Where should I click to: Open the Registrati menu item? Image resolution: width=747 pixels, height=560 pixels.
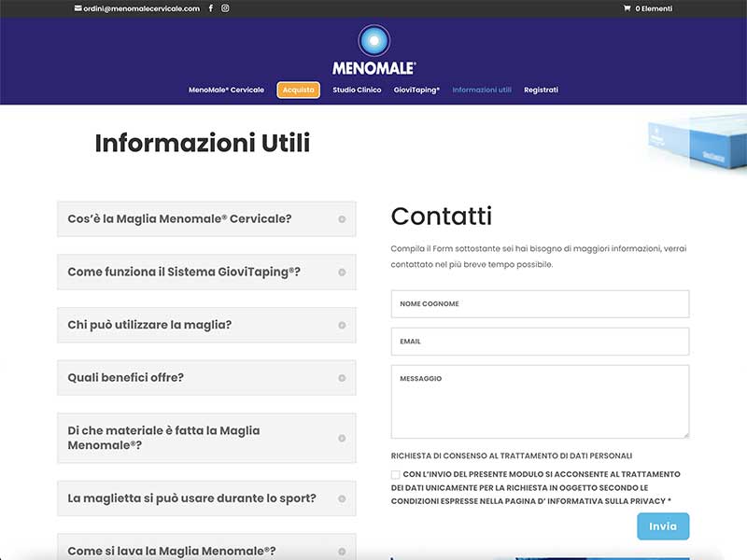541,91
